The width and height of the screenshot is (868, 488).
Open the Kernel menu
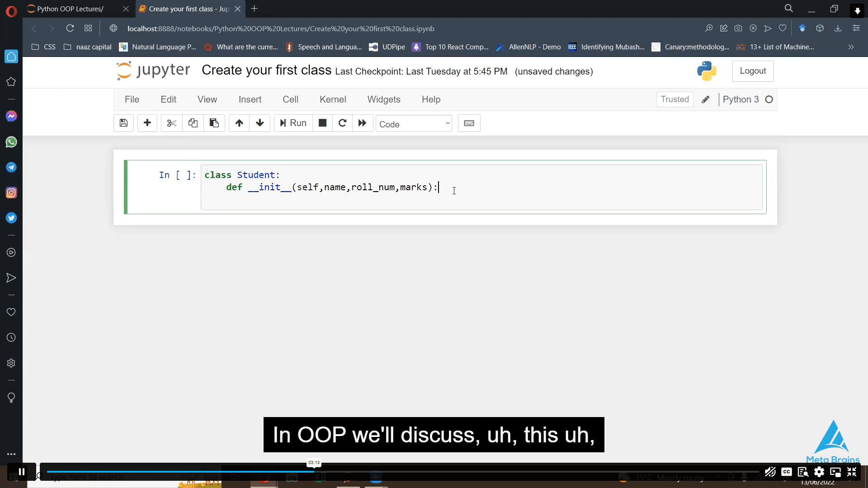[332, 99]
